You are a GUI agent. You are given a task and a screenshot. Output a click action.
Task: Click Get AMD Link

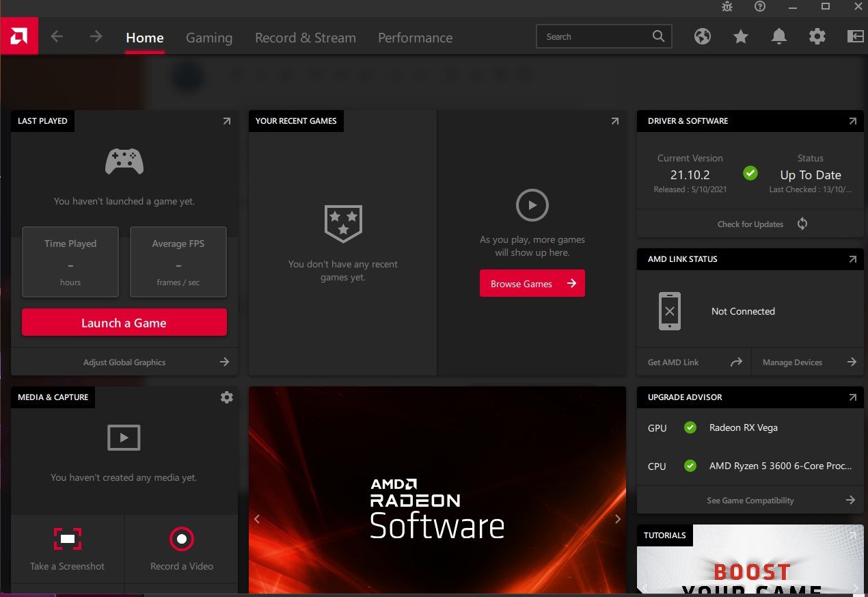[x=694, y=362]
